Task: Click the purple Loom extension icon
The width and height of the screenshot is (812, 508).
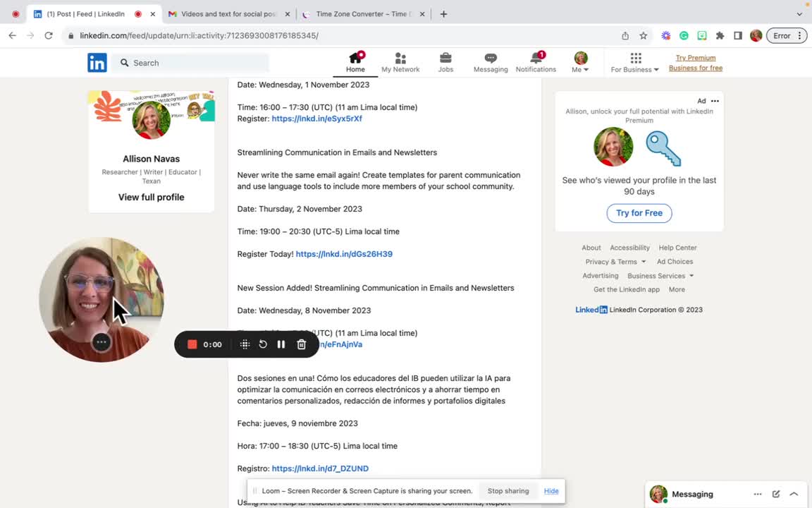Action: pyautogui.click(x=666, y=36)
